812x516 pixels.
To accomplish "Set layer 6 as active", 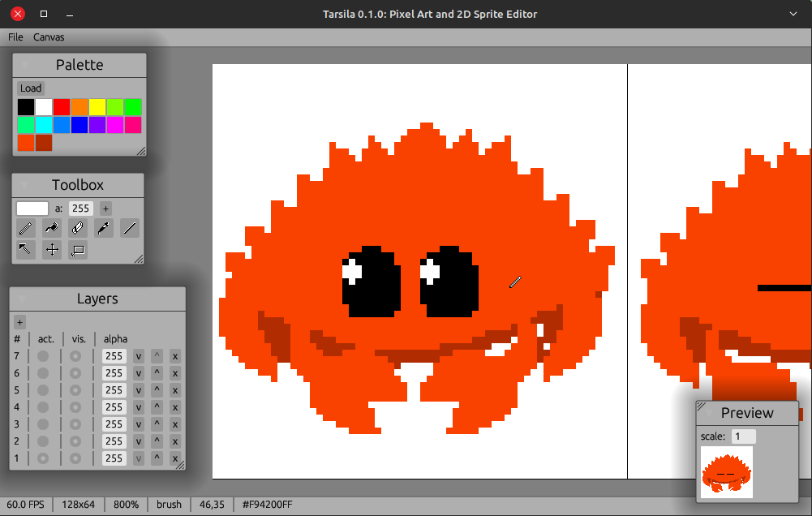I will click(x=43, y=373).
